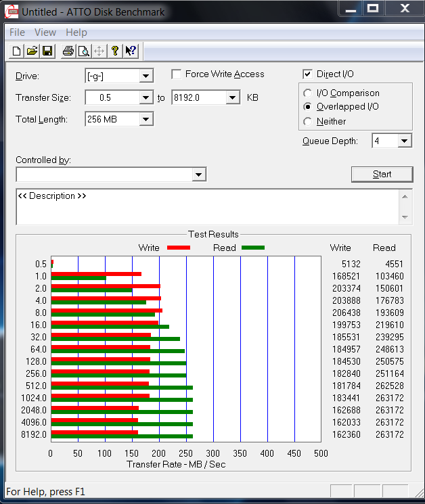The image size is (425, 504).
Task: Open Print Preview from the toolbar
Action: tap(84, 51)
